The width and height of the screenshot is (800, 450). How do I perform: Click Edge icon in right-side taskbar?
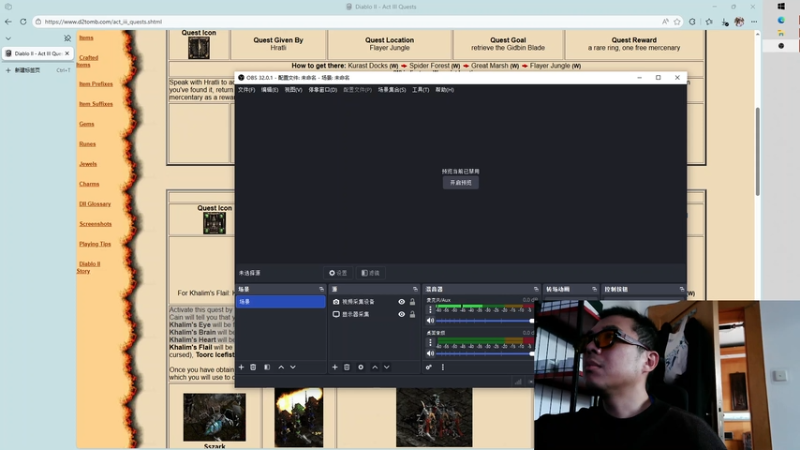(x=781, y=20)
